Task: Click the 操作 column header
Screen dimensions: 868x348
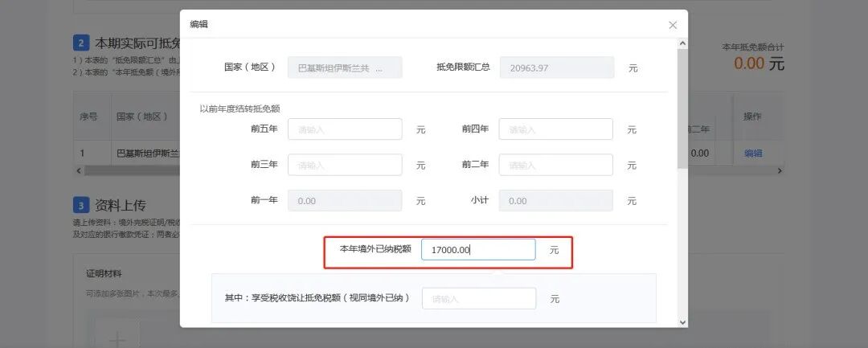Action: click(753, 117)
